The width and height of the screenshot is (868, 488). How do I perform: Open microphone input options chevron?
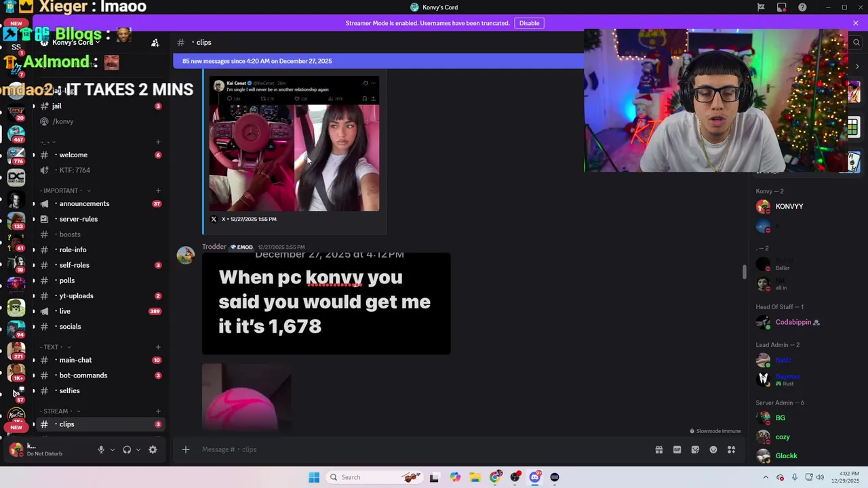(113, 449)
